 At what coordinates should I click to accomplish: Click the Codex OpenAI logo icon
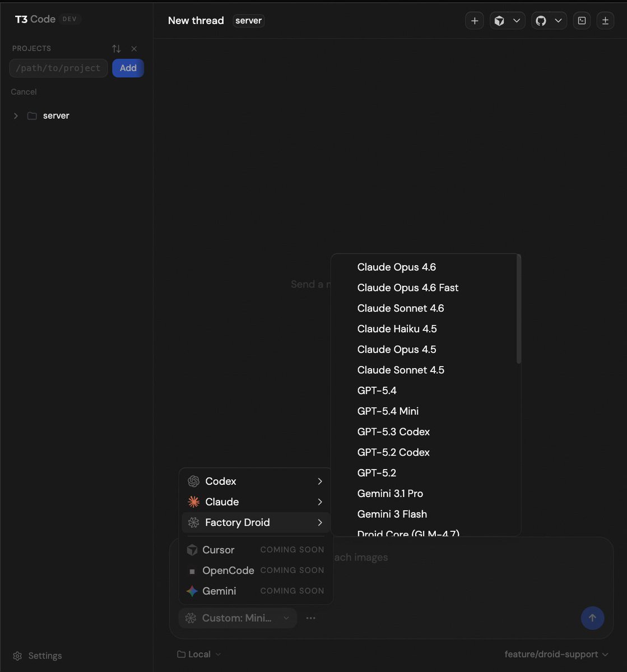click(194, 481)
